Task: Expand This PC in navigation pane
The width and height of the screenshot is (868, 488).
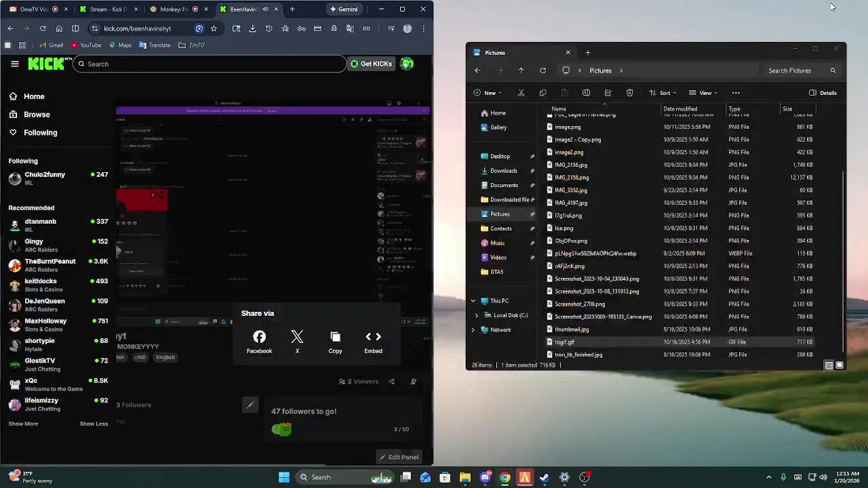Action: pos(473,301)
